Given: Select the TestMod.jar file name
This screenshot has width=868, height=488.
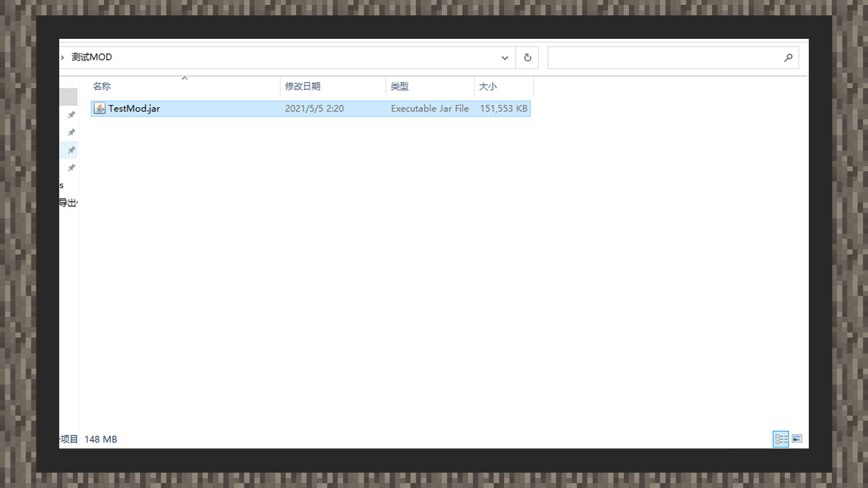Looking at the screenshot, I should pos(134,109).
